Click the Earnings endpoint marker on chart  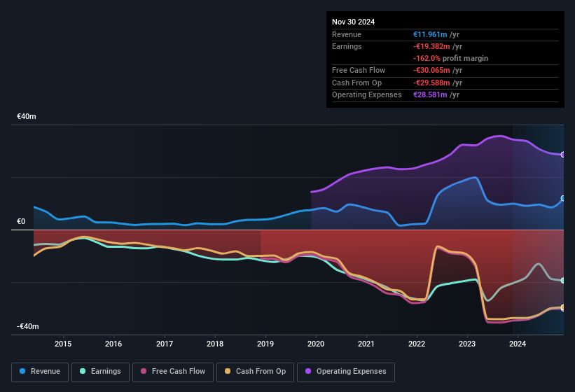[x=563, y=281]
